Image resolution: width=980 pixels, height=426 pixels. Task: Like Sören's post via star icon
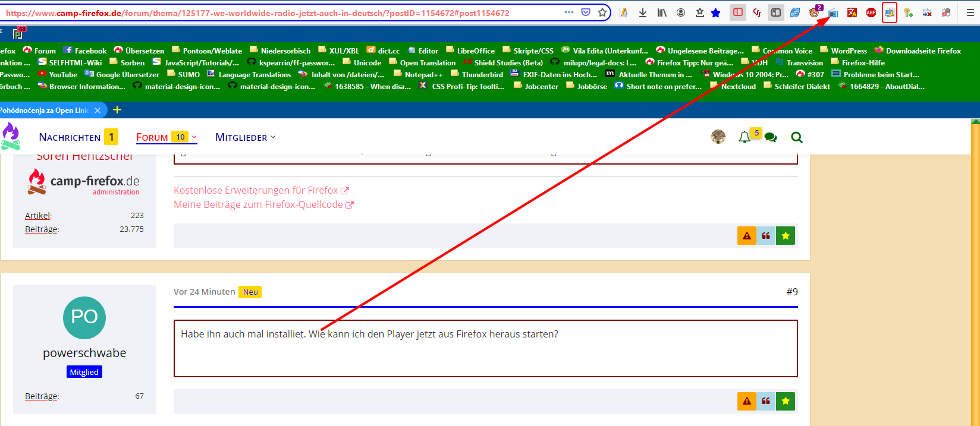[786, 236]
